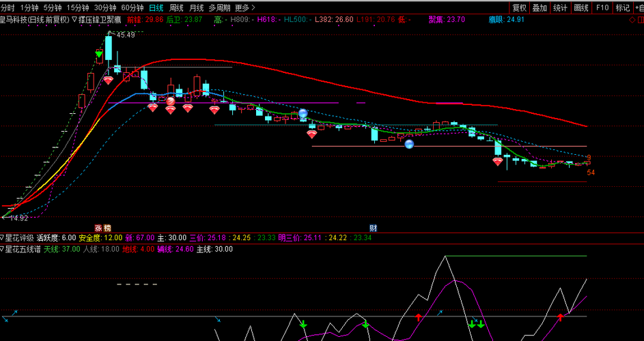
Task: Open the 星花评级 indicator dropdown
Action: coord(18,237)
